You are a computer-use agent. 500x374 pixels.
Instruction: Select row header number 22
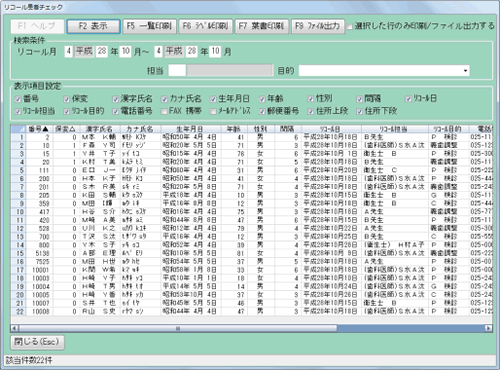pyautogui.click(x=18, y=311)
